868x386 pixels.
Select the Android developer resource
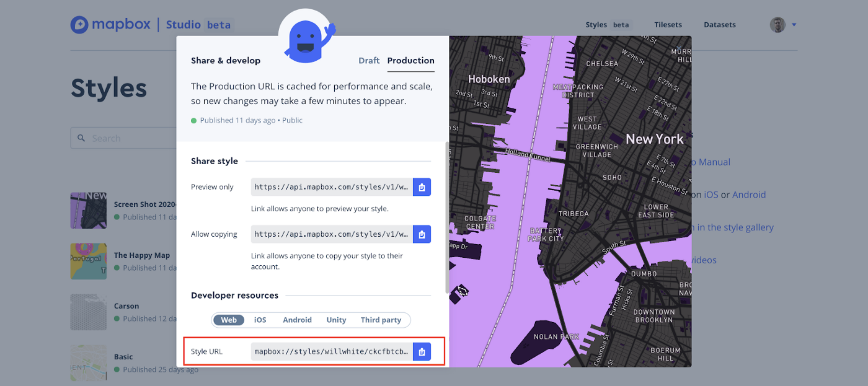(297, 320)
